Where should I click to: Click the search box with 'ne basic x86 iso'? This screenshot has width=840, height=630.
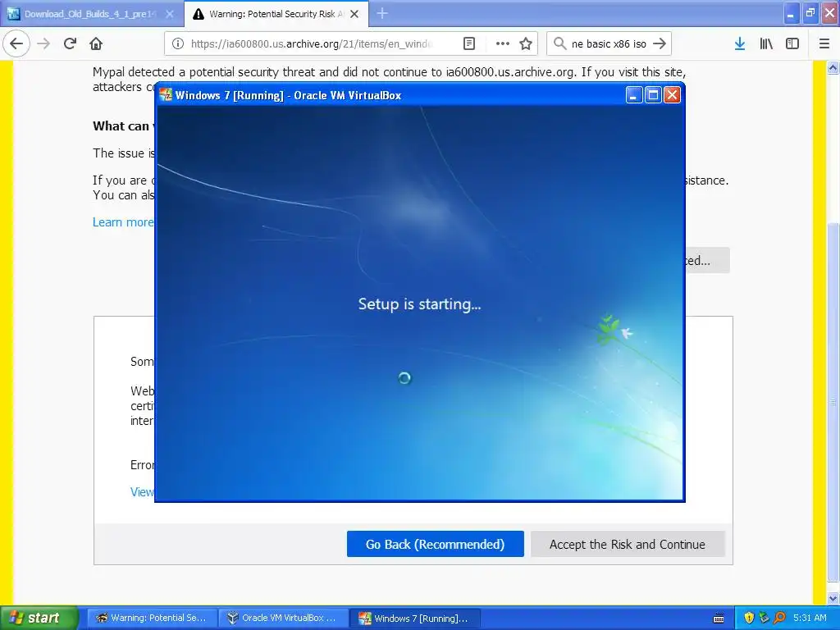(609, 44)
